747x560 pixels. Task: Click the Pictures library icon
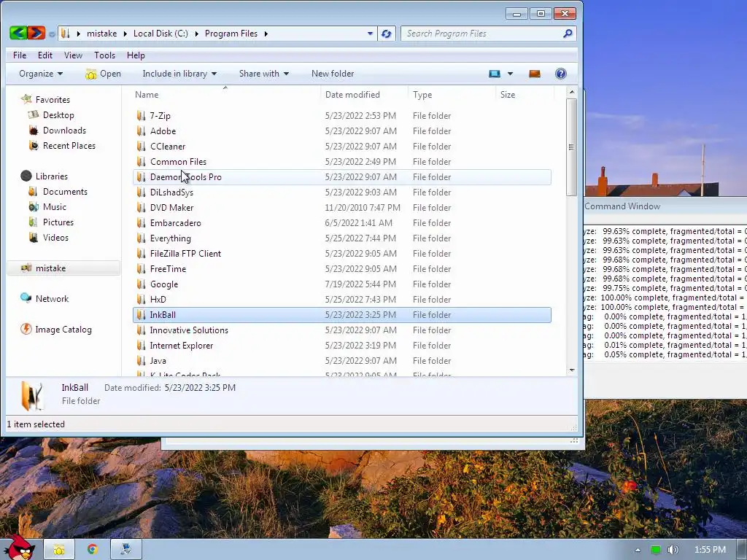33,222
